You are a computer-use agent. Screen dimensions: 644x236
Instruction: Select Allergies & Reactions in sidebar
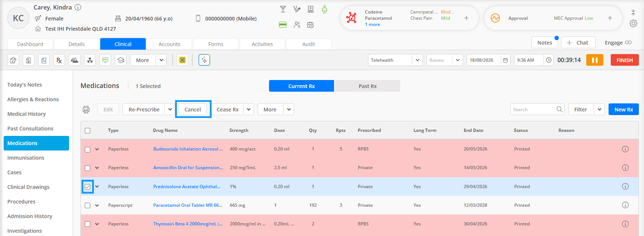pyautogui.click(x=33, y=99)
